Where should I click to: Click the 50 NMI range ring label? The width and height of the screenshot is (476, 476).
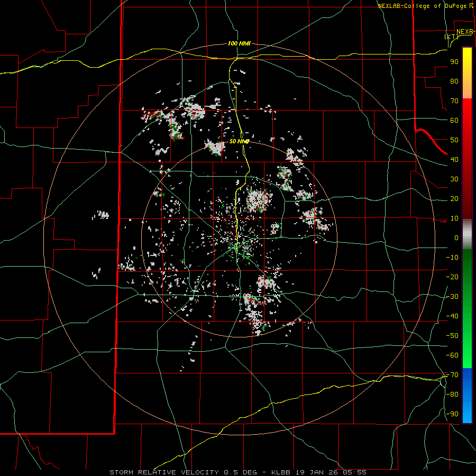[239, 141]
